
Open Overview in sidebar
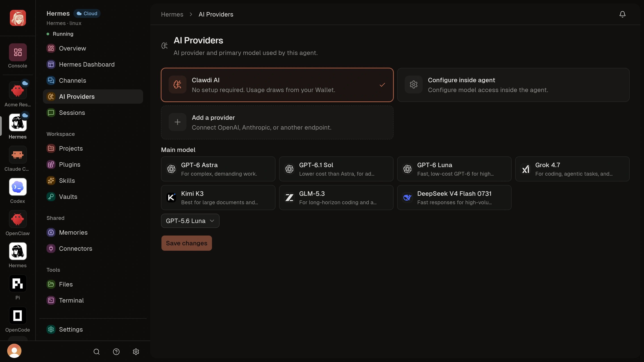coord(93,48)
